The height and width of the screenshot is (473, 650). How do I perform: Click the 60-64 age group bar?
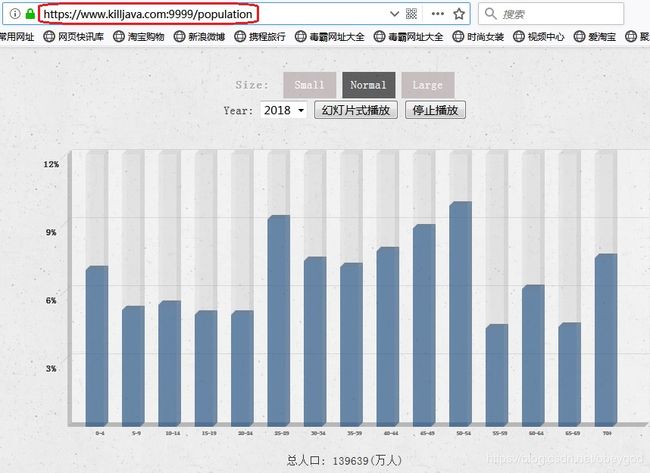(x=533, y=355)
